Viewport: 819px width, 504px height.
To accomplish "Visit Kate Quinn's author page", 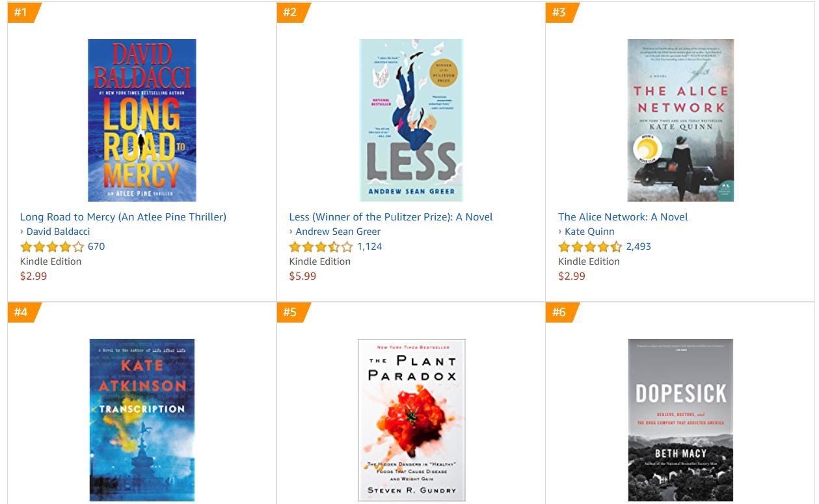I will (x=589, y=232).
